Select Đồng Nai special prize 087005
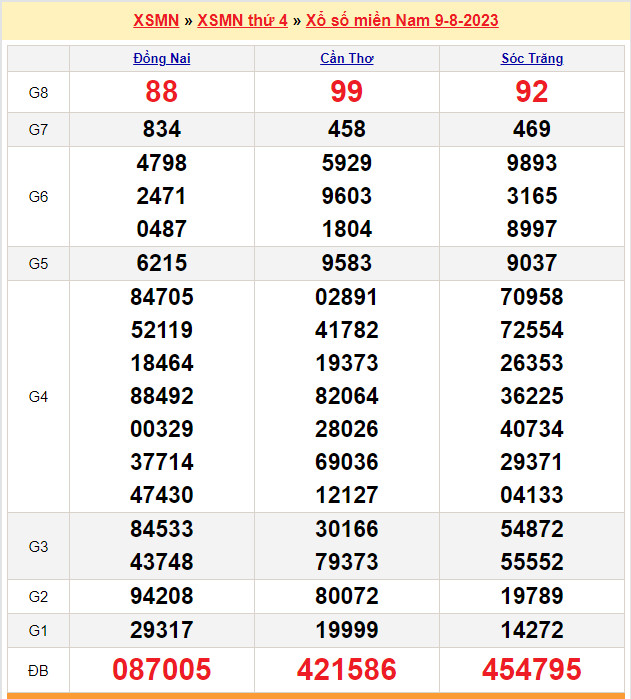631x699 pixels. click(161, 669)
